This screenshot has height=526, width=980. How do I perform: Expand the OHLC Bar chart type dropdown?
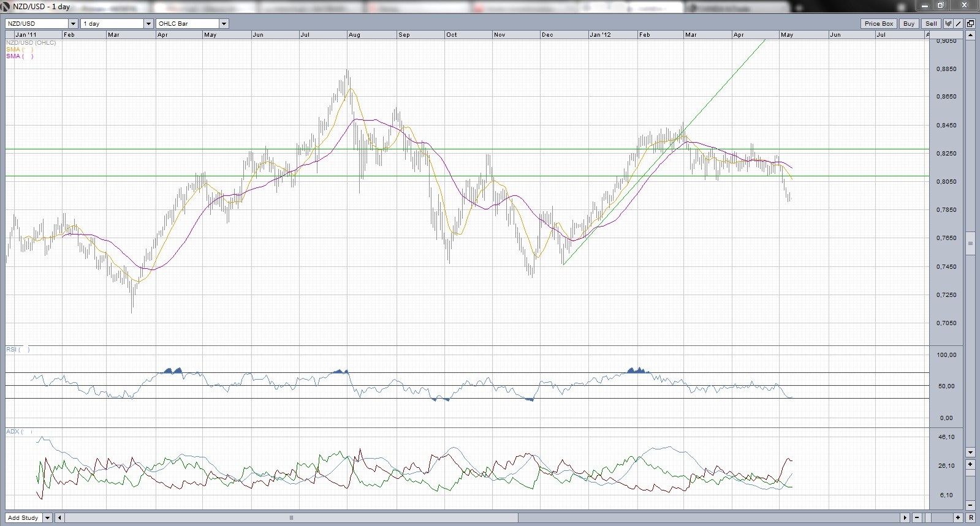pyautogui.click(x=224, y=23)
